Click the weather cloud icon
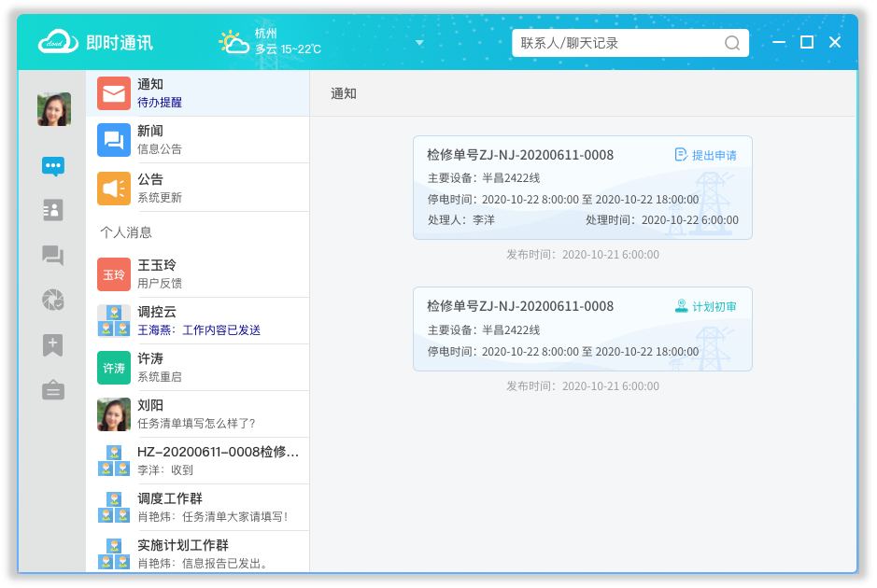 pyautogui.click(x=233, y=42)
